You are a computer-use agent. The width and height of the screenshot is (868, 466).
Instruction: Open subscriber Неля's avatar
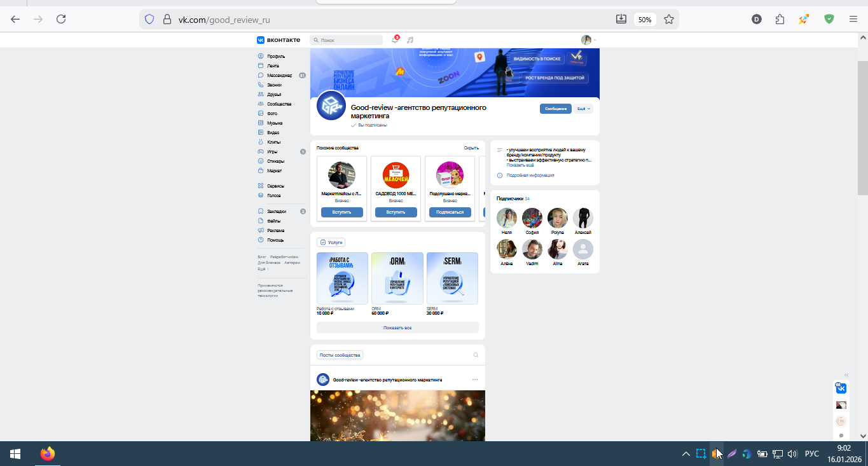(507, 218)
